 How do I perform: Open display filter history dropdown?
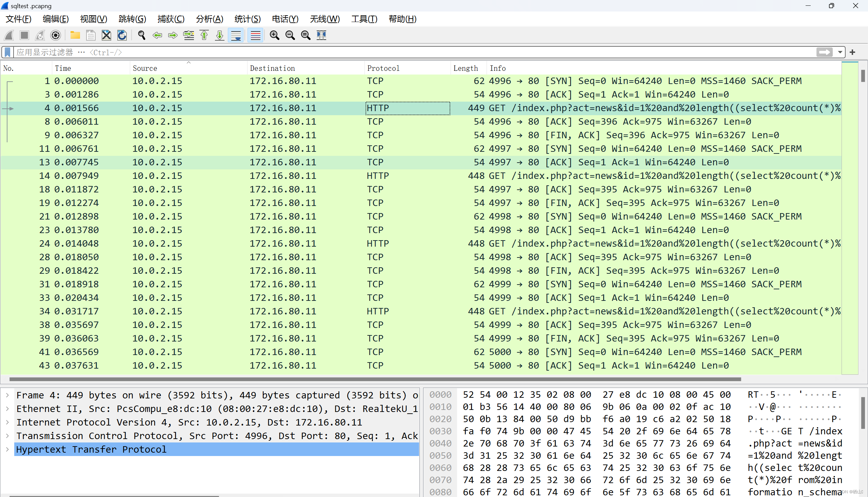pyautogui.click(x=840, y=52)
